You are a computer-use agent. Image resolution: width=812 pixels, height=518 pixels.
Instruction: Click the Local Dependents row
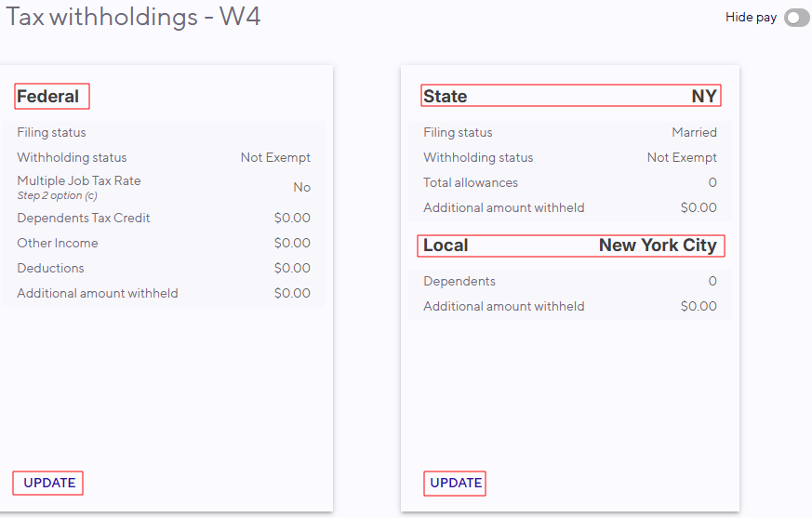tap(570, 281)
